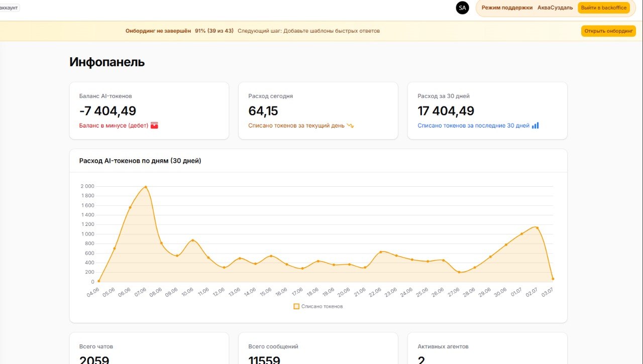The width and height of the screenshot is (643, 364).
Task: Open the 'Баланс AI-токенов' card
Action: (149, 110)
